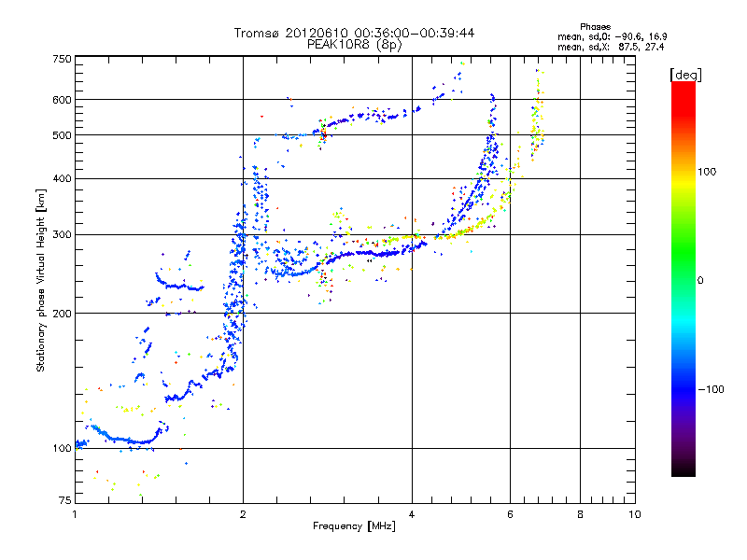Select the 'mean, sd,O: -90.6, 16.9' text

pos(613,36)
